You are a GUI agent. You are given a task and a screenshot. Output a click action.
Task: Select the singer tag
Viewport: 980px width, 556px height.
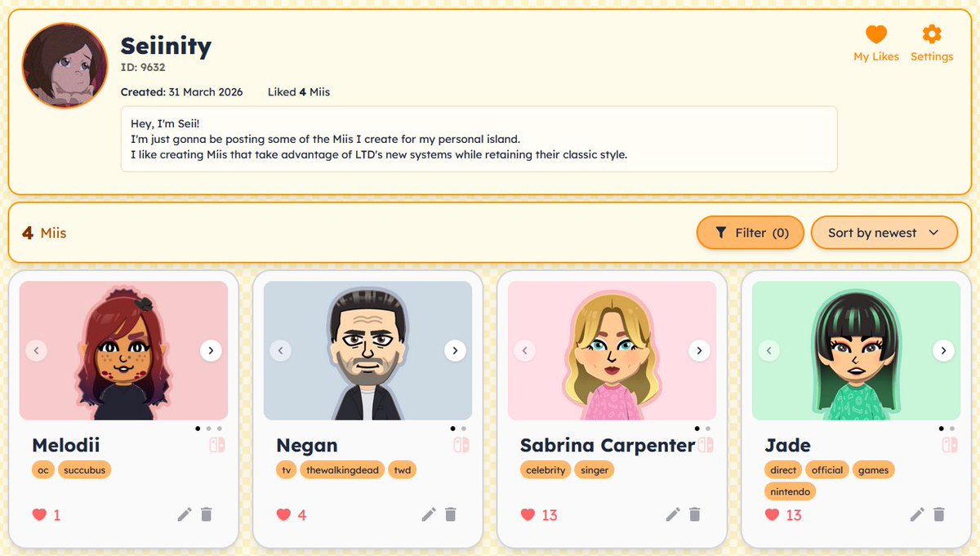tap(595, 470)
